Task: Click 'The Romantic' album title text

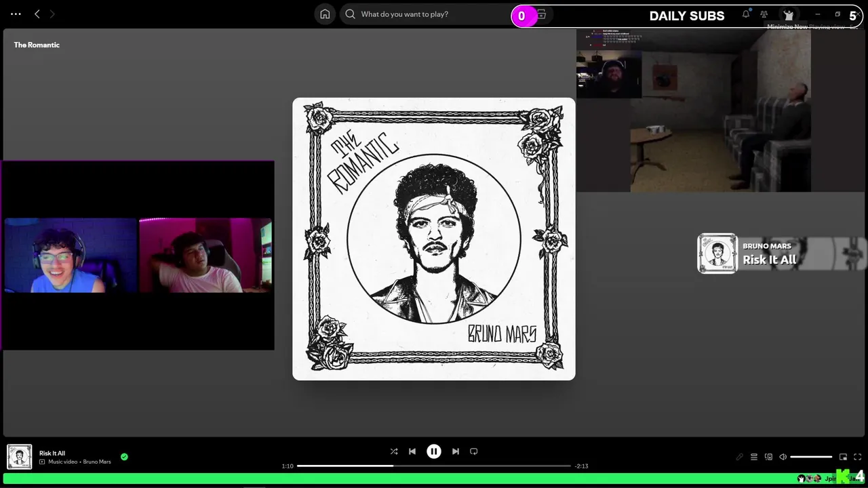Action: pos(37,45)
